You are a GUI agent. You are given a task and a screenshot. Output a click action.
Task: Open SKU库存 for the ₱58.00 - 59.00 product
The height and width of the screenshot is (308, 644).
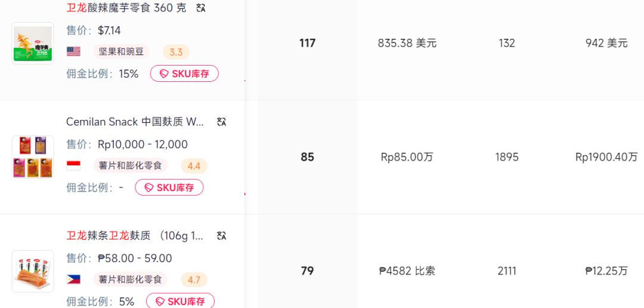tap(180, 301)
